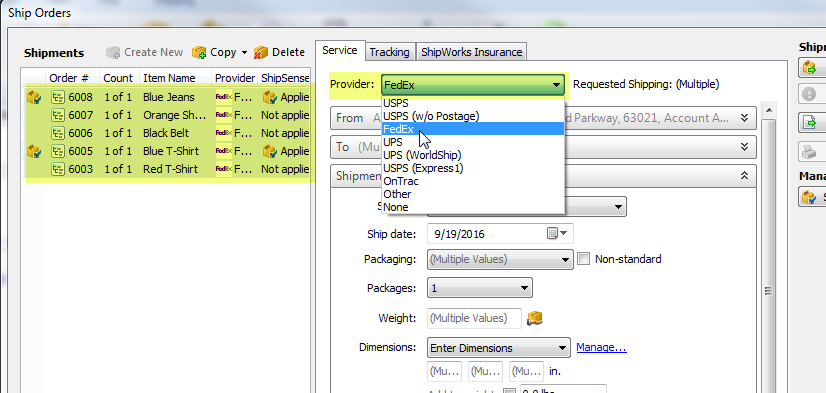The image size is (826, 393).
Task: Toggle the Non-standard packaging checkbox
Action: (583, 259)
